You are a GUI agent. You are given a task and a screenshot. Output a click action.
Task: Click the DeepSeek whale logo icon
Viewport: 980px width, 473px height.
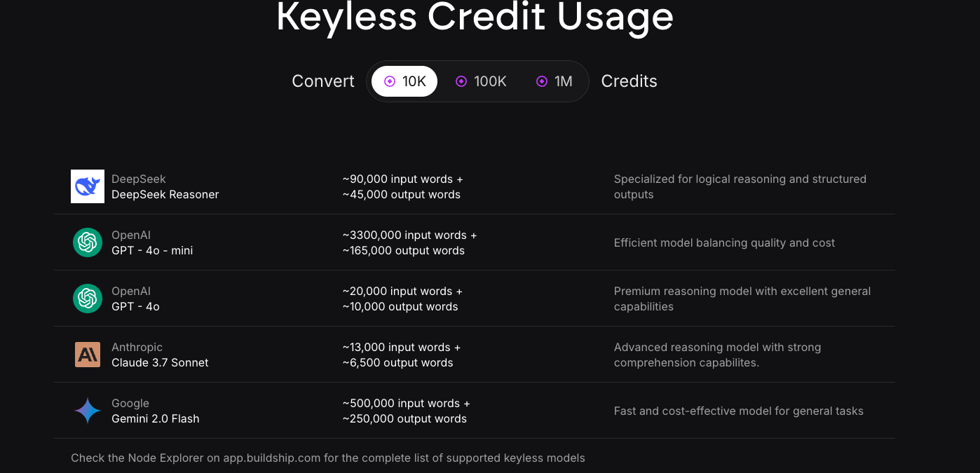click(88, 186)
